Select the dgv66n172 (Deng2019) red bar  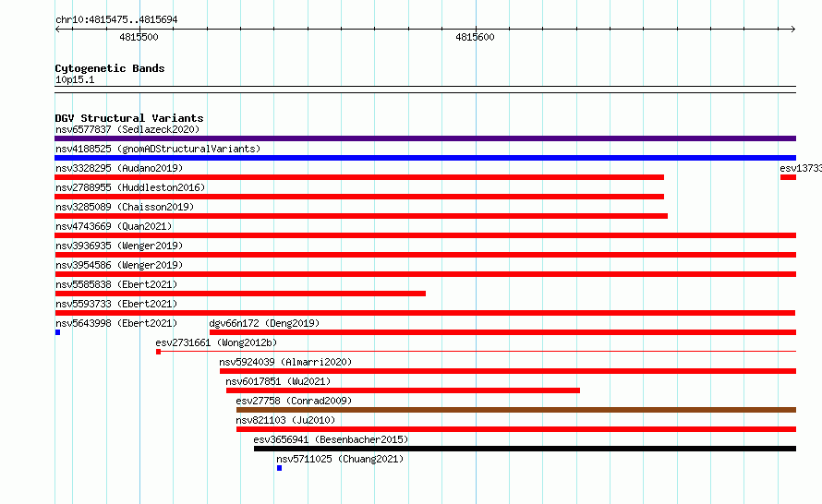click(502, 332)
